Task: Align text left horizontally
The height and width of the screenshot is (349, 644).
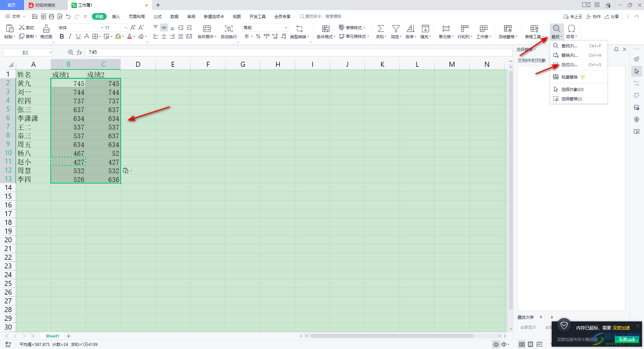Action: [156, 36]
